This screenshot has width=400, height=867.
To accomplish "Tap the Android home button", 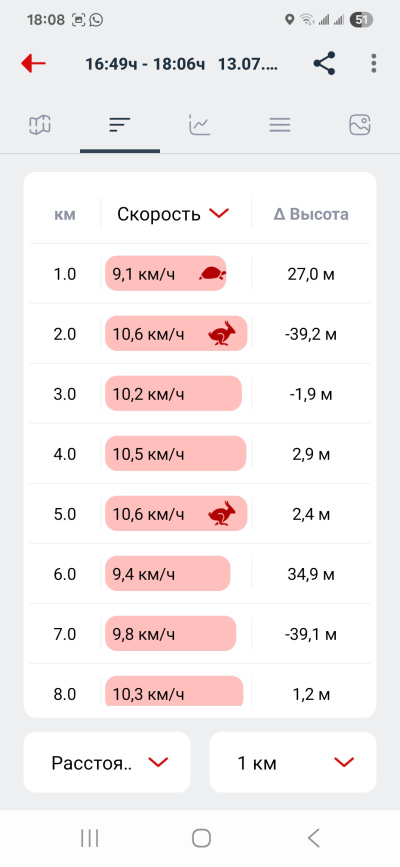I will click(201, 838).
